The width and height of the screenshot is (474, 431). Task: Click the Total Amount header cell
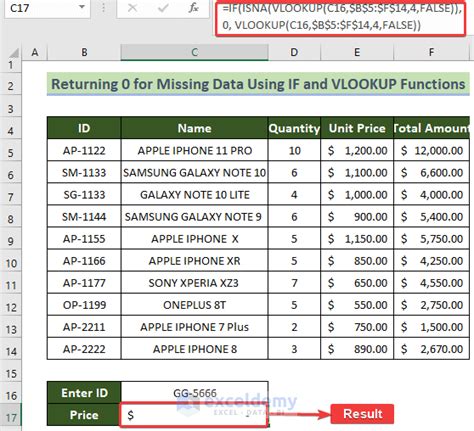[431, 128]
